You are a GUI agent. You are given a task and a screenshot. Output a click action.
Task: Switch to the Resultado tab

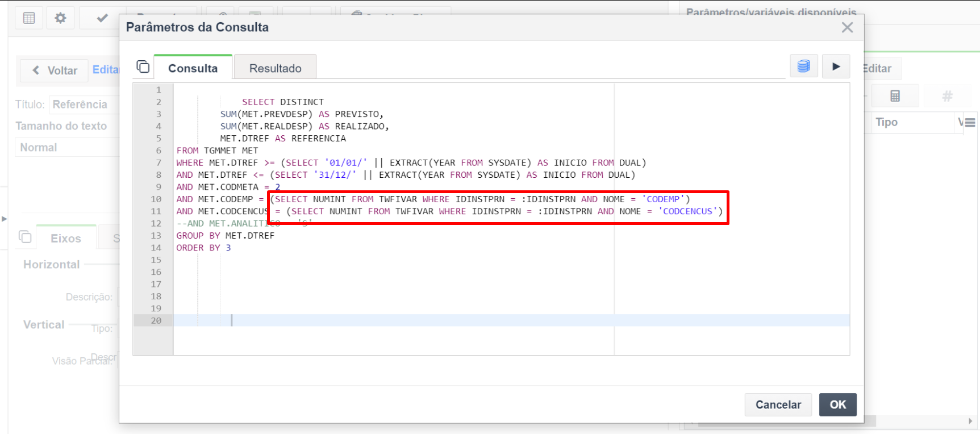pos(275,68)
